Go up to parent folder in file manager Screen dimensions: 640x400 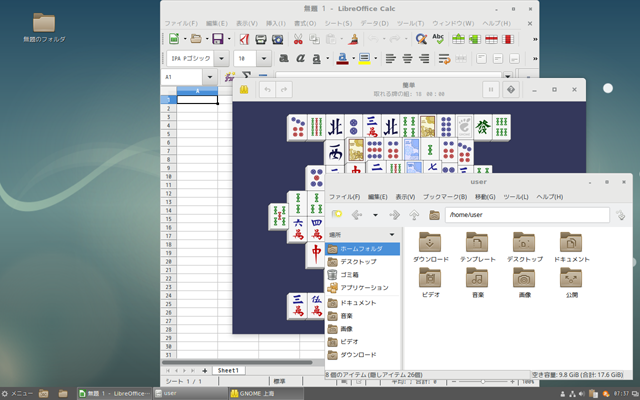pyautogui.click(x=414, y=215)
